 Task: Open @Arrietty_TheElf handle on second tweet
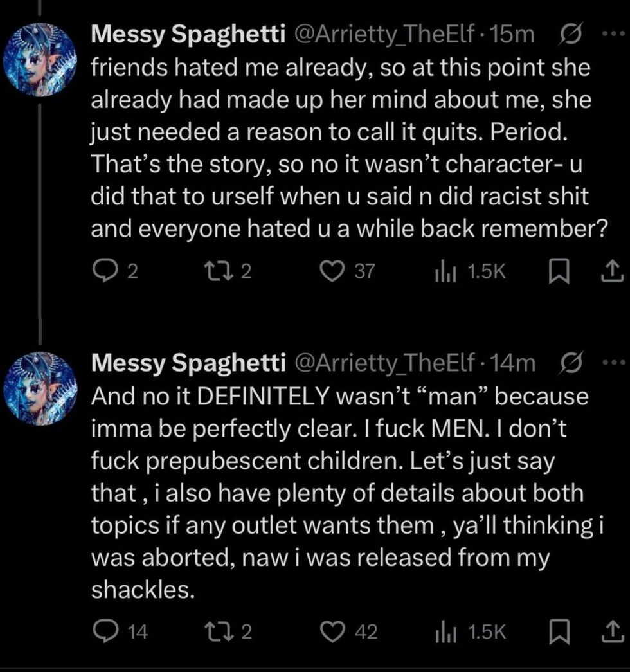(384, 364)
